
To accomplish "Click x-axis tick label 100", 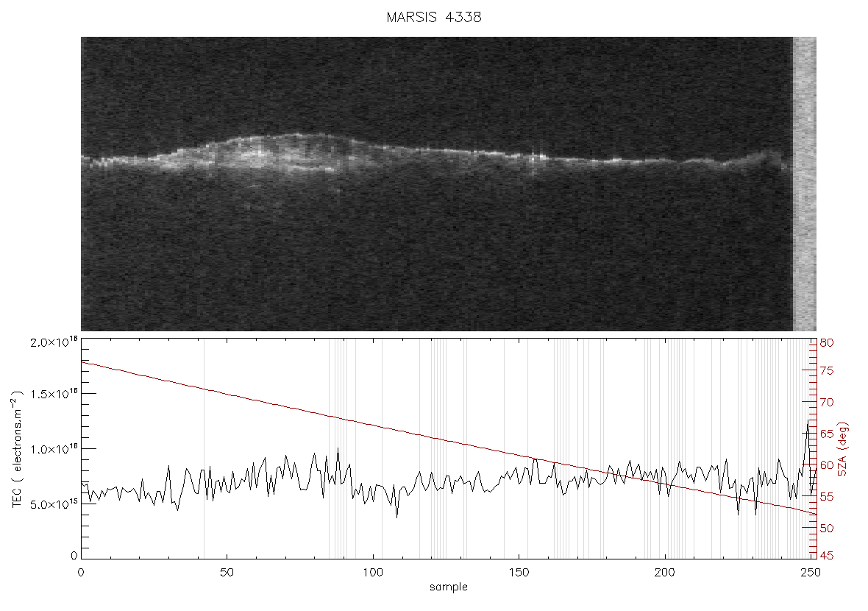I will click(372, 572).
